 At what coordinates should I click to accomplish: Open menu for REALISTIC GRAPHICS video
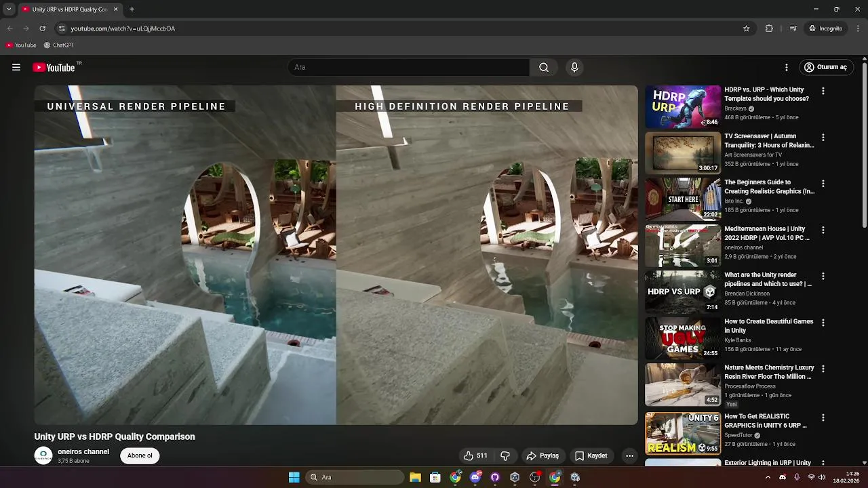coord(823,418)
